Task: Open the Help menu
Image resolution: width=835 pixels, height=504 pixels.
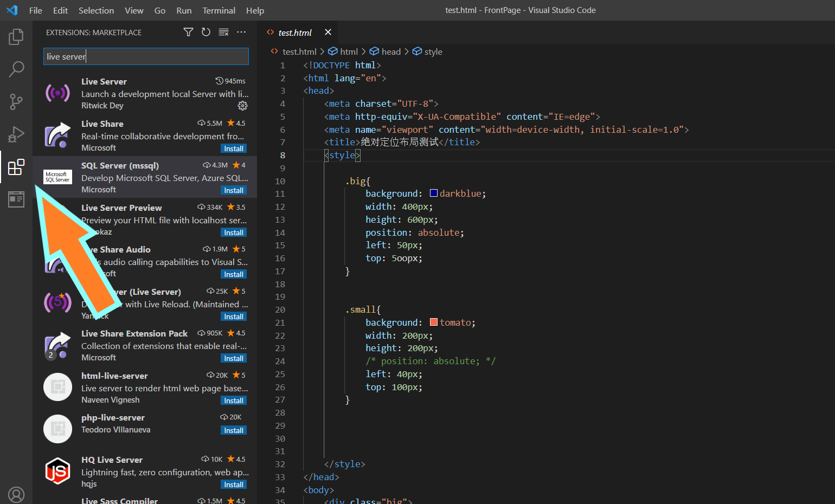Action: click(x=255, y=10)
